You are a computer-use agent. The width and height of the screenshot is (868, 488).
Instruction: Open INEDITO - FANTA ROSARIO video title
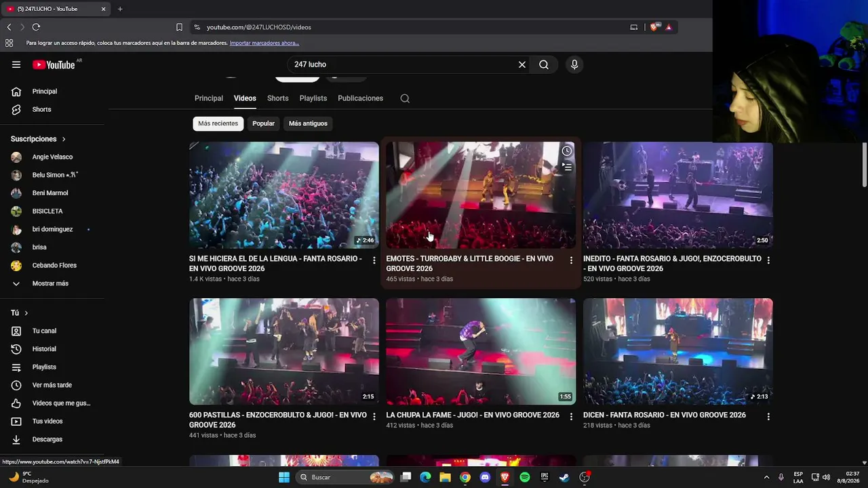(672, 264)
